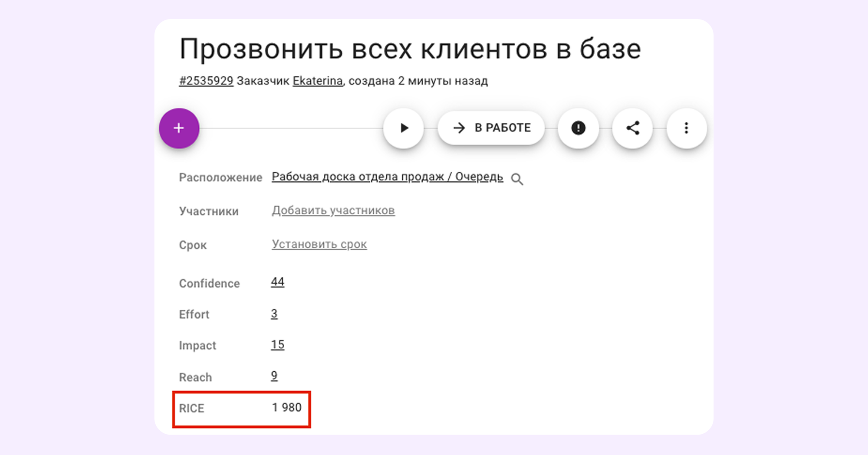Screen dimensions: 868x455
Task: Edit the Effort value 3
Action: coord(274,314)
